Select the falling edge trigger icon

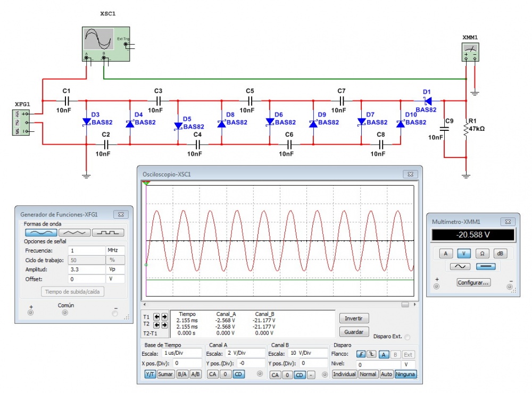tap(371, 354)
